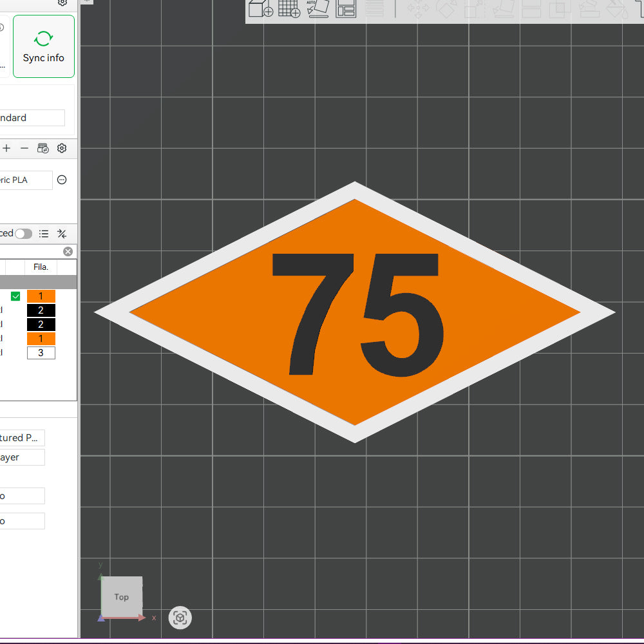644x644 pixels.
Task: Add a filament with the plus icon
Action: 6,148
